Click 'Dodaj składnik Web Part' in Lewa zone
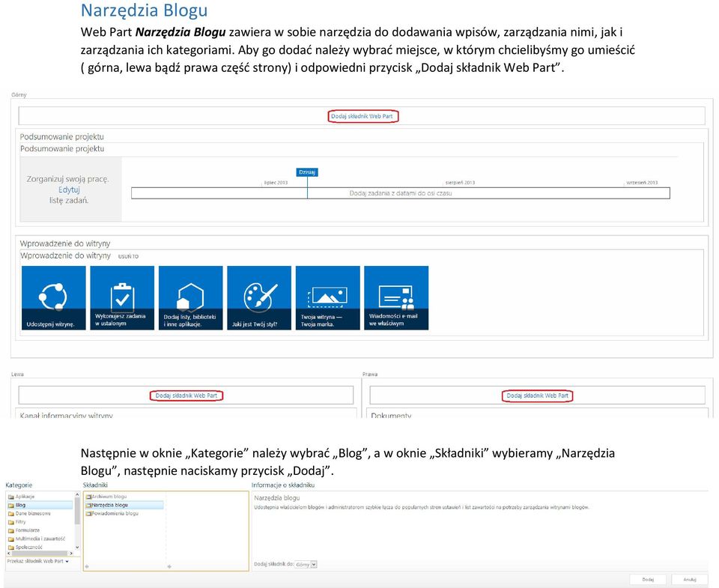Image resolution: width=719 pixels, height=588 pixels. pyautogui.click(x=186, y=395)
